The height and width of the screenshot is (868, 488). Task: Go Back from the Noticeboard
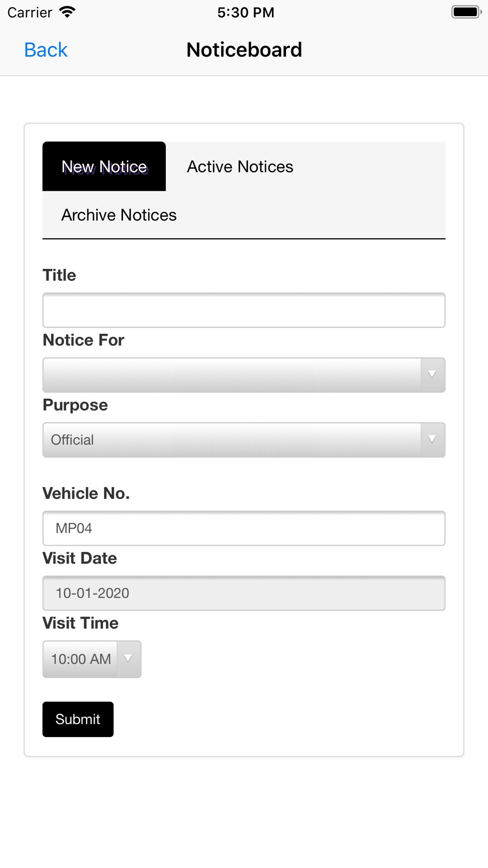tap(46, 50)
